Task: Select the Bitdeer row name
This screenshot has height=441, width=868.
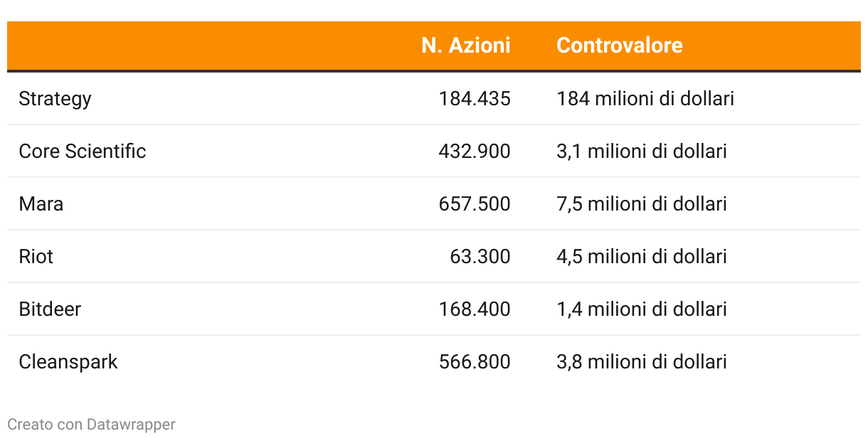Action: click(50, 309)
